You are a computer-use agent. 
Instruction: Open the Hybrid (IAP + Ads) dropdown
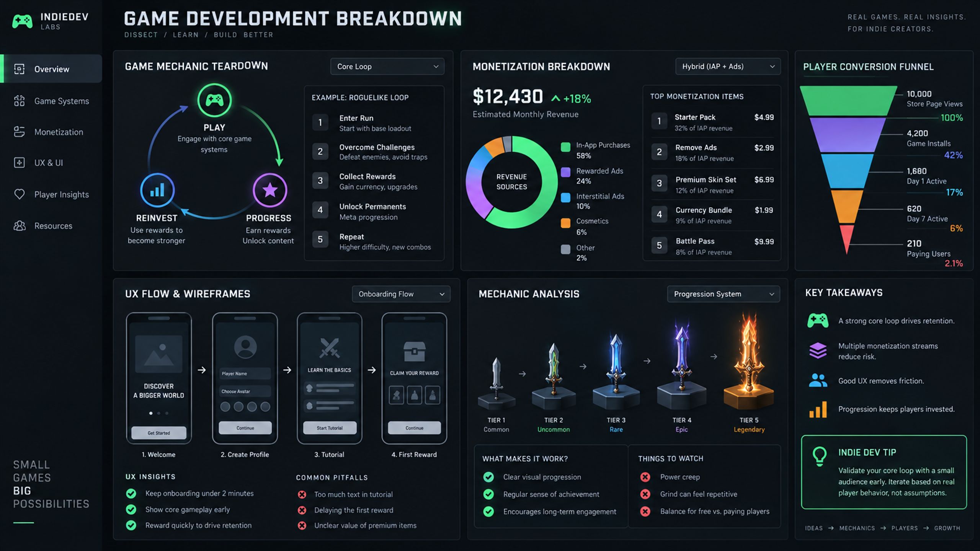click(728, 67)
